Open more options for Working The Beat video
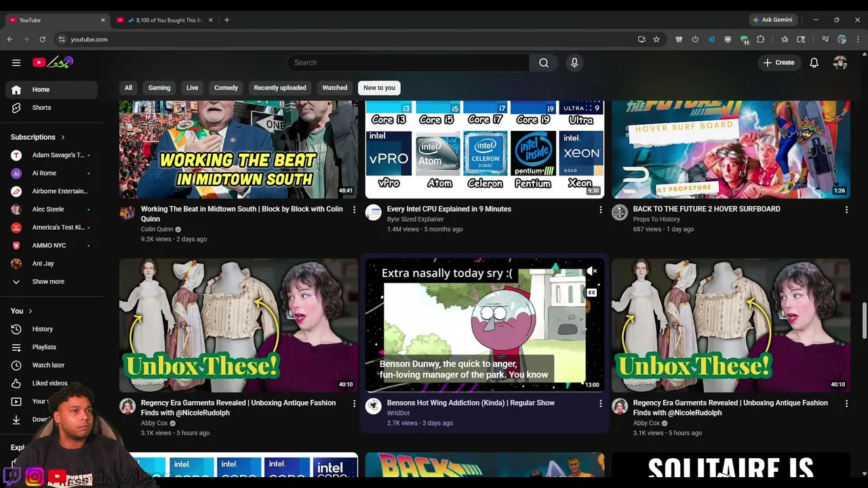 (x=354, y=210)
